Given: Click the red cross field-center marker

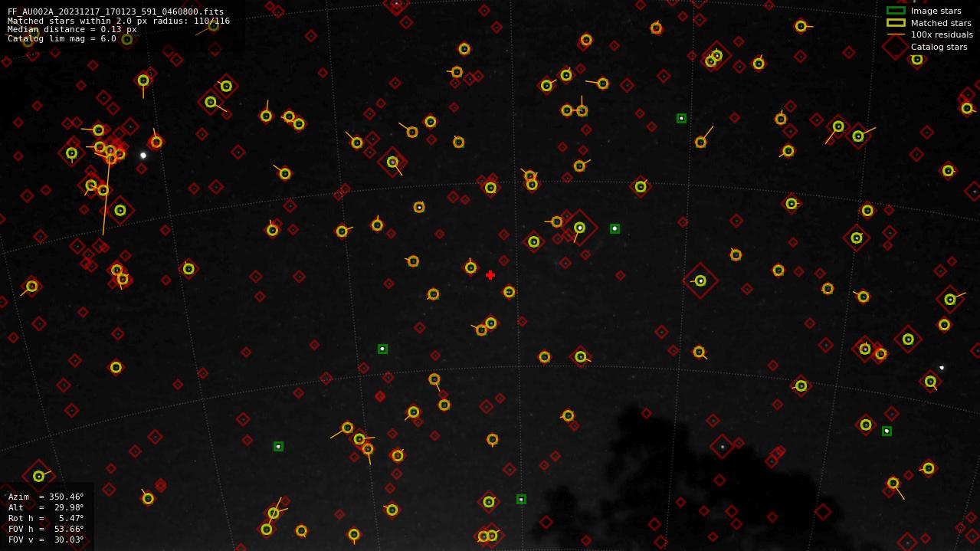Looking at the screenshot, I should point(490,275).
